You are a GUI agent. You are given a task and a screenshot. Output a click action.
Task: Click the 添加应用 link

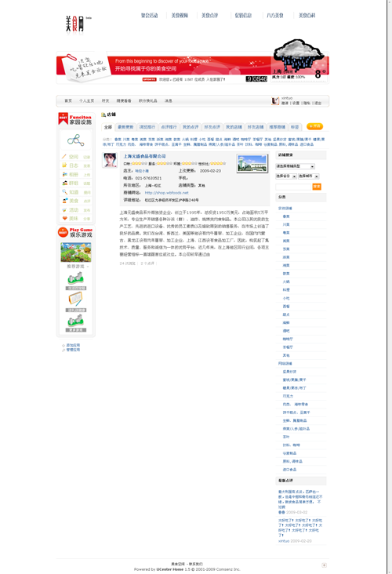coord(73,345)
